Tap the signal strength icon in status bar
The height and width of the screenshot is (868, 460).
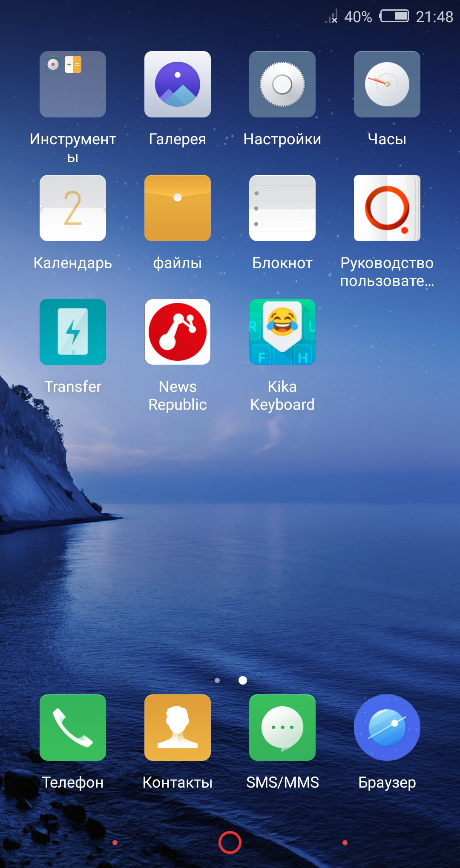point(332,16)
